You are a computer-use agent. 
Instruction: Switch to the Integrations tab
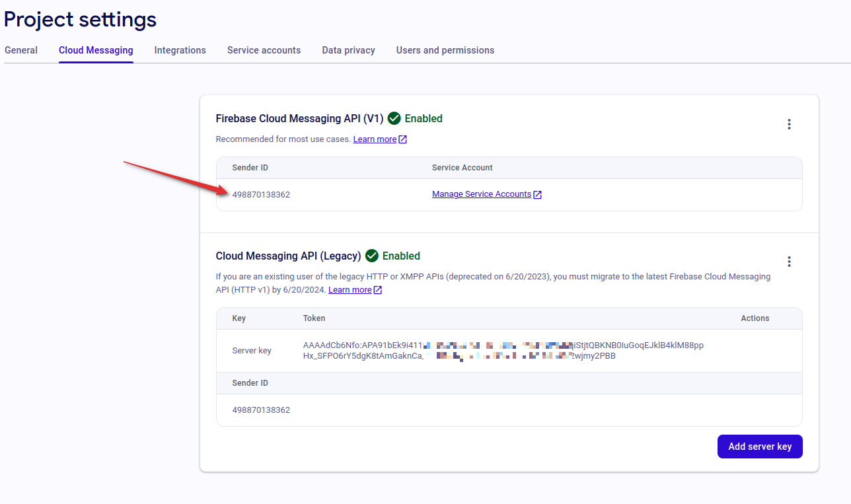click(x=180, y=50)
